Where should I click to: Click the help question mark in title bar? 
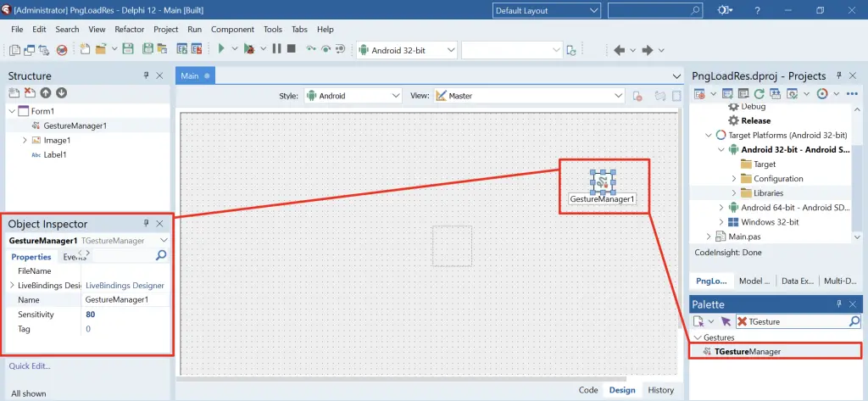[757, 10]
